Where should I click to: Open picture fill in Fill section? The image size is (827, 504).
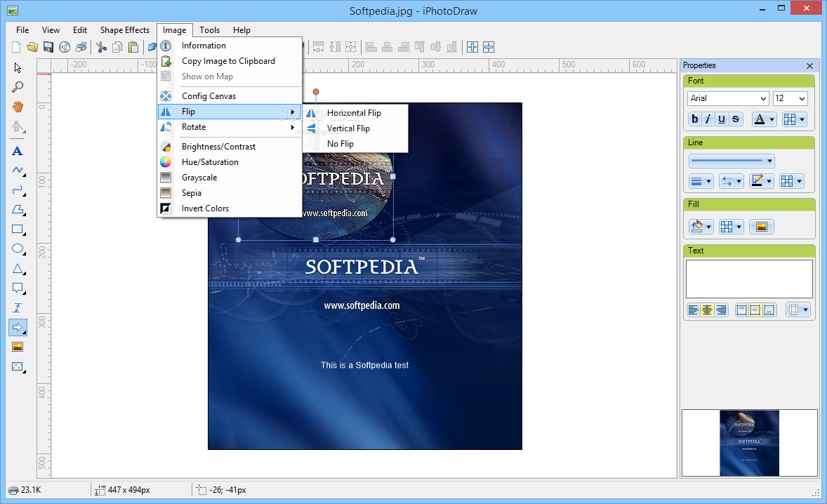761,227
